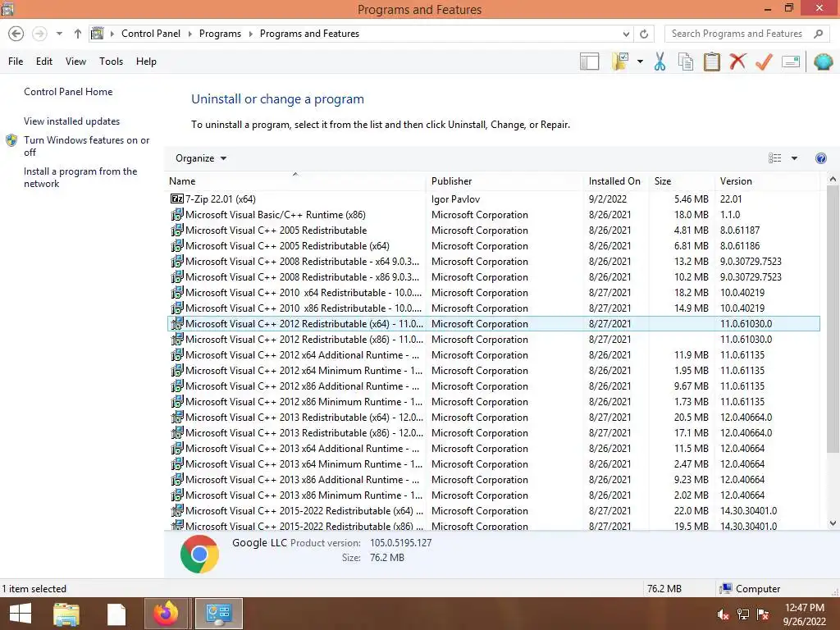
Task: Select Visual C++ 2012 Redistributable (x86) row
Action: point(493,339)
